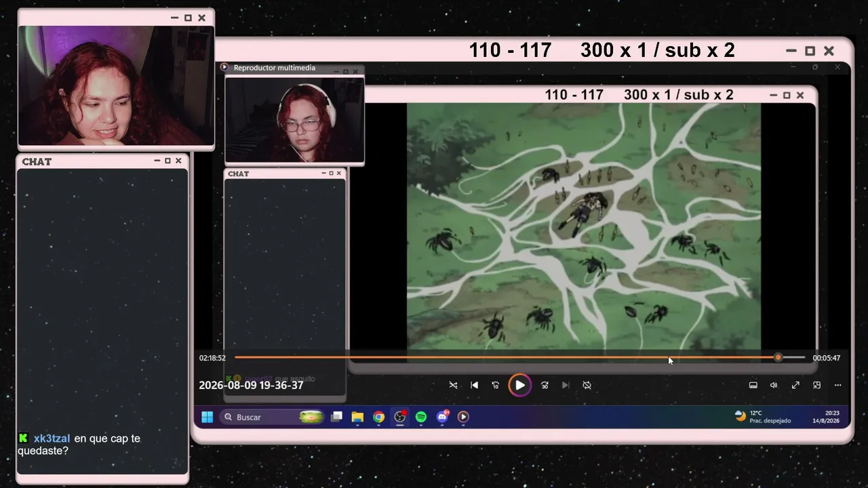868x488 pixels.
Task: Click the xk3tzal username in chat
Action: (x=52, y=439)
